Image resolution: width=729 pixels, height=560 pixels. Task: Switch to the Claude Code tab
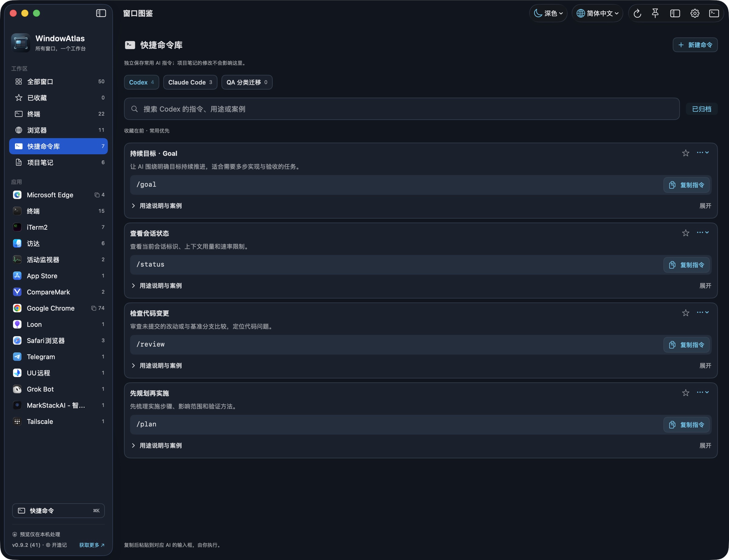click(190, 82)
